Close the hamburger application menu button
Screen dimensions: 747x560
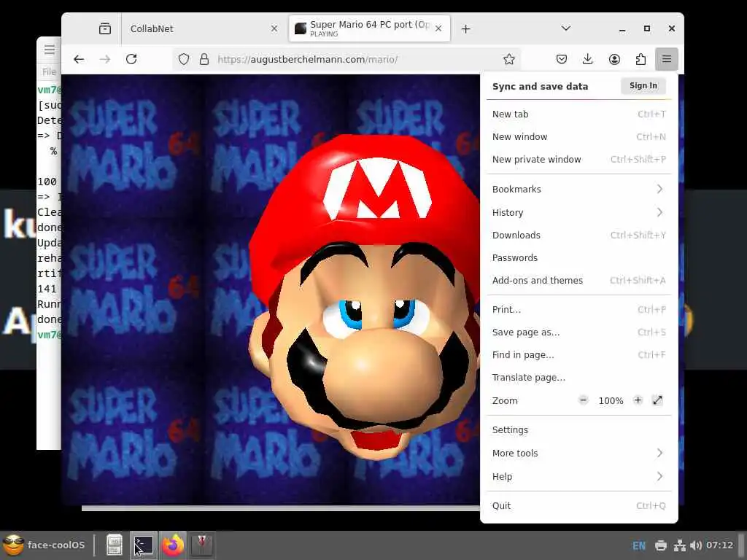(667, 59)
